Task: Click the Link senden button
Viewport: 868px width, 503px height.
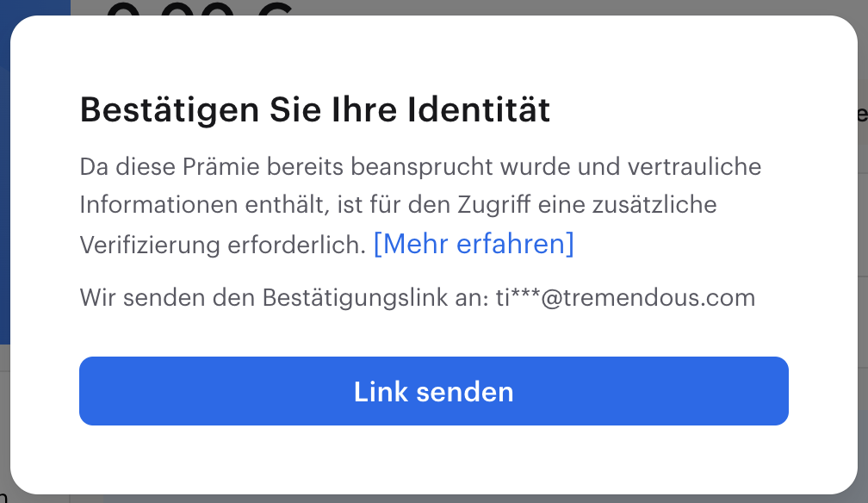Action: point(433,391)
